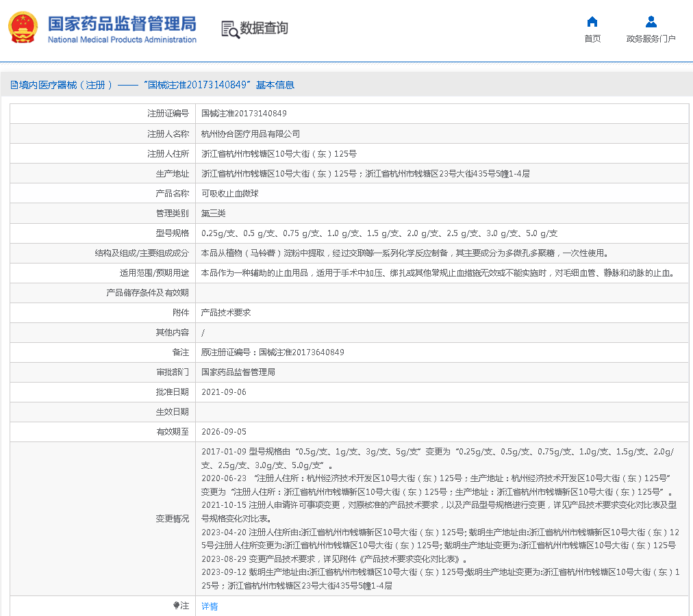
Task: Click the national emblem logo
Action: click(x=23, y=28)
